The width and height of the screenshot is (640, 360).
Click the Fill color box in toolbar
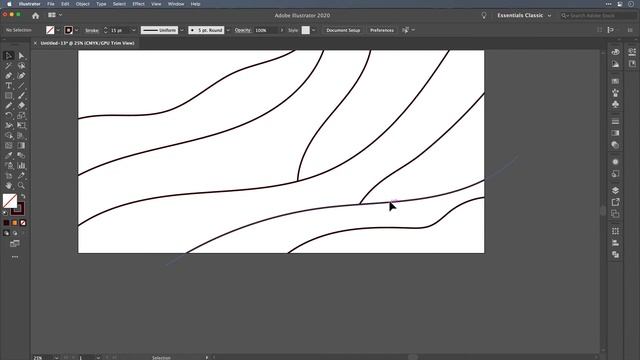click(x=10, y=200)
